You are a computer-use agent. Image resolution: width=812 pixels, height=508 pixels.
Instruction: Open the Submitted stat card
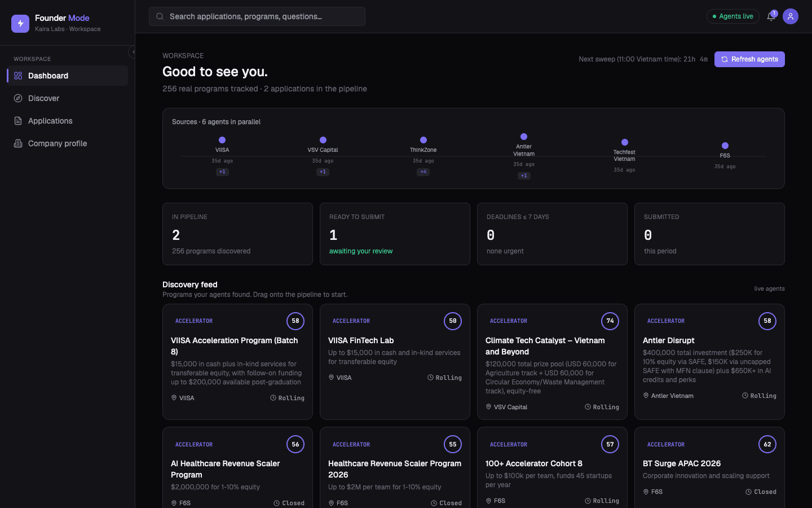(x=709, y=234)
